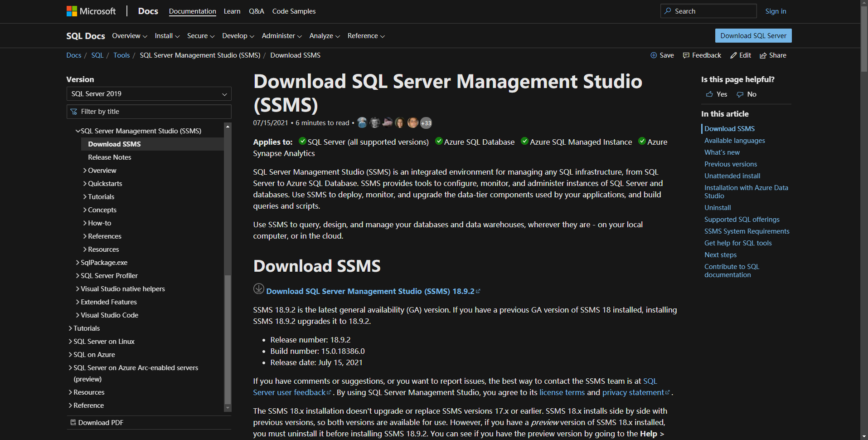
Task: Jump to What's new section
Action: (x=722, y=152)
